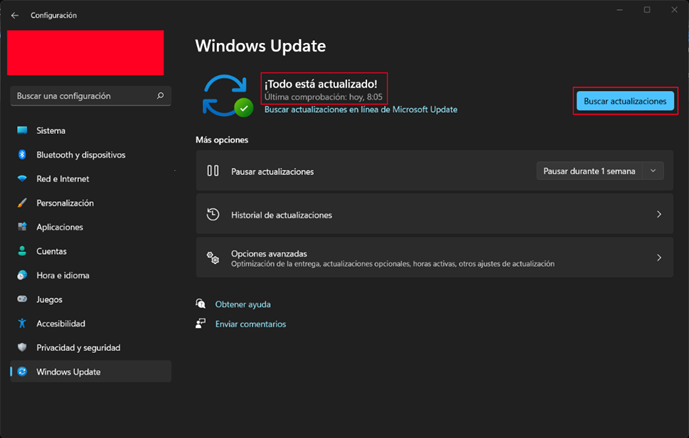Click the Accesibilidad figure icon
The width and height of the screenshot is (689, 438).
point(21,323)
